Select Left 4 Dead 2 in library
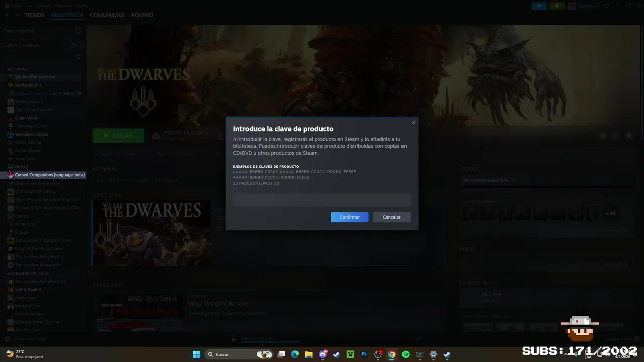This screenshot has width=644, height=362. (x=28, y=290)
